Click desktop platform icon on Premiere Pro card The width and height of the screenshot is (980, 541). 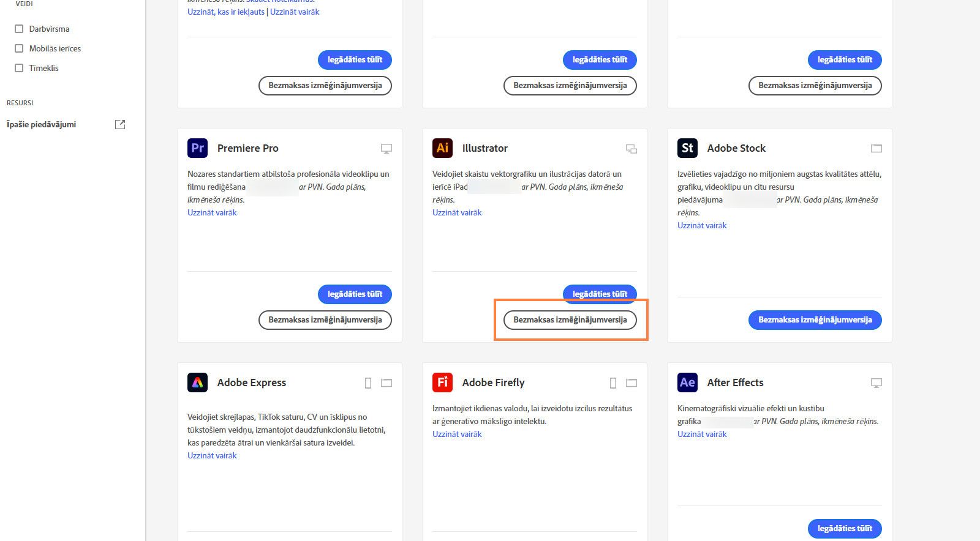click(386, 149)
